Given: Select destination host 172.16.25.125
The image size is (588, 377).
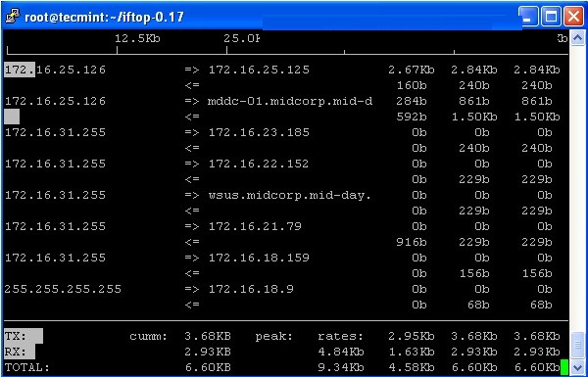Looking at the screenshot, I should (x=259, y=70).
